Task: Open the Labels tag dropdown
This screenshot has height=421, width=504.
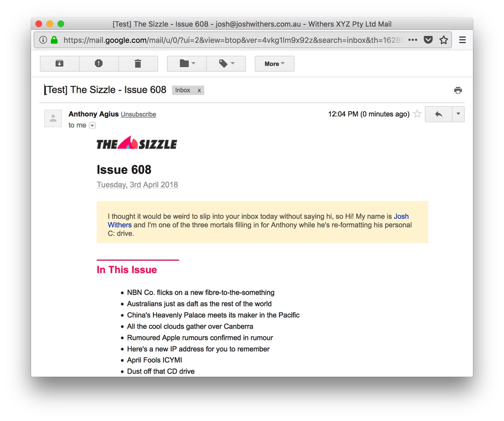Action: click(x=226, y=64)
